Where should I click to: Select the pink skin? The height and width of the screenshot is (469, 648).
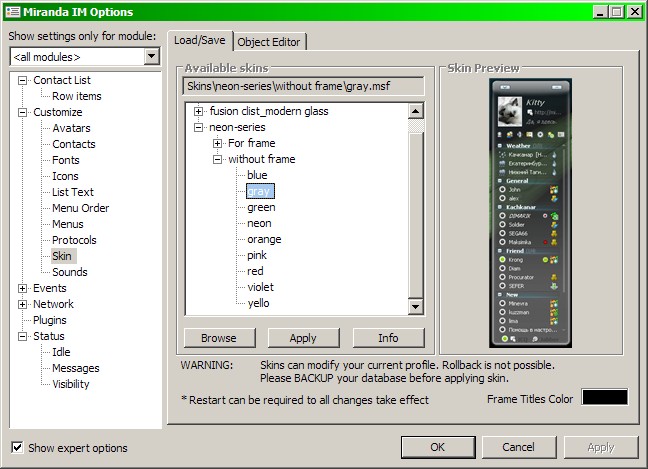[x=257, y=255]
